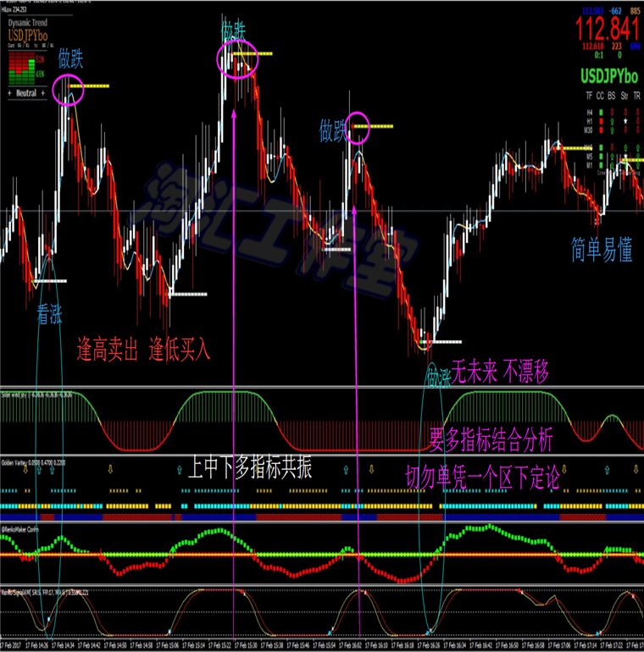Click the plus button left of Neutral
The height and width of the screenshot is (652, 644).
[x=9, y=92]
